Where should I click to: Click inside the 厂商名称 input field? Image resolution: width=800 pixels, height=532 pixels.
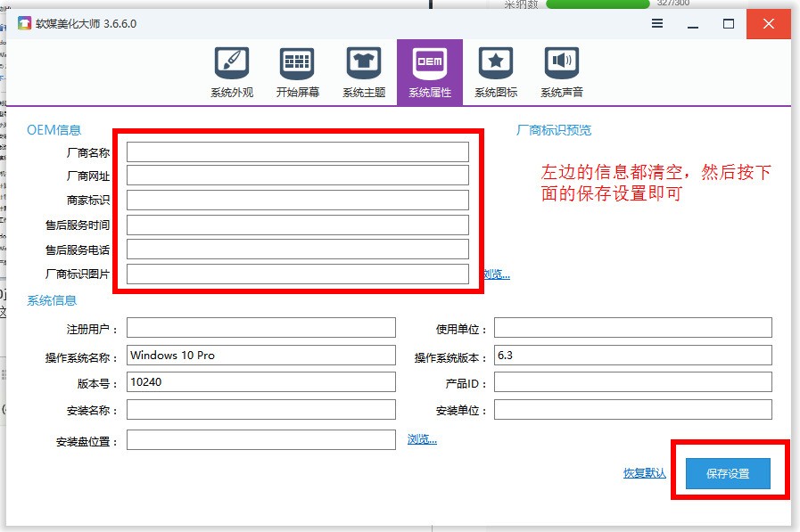coord(299,151)
